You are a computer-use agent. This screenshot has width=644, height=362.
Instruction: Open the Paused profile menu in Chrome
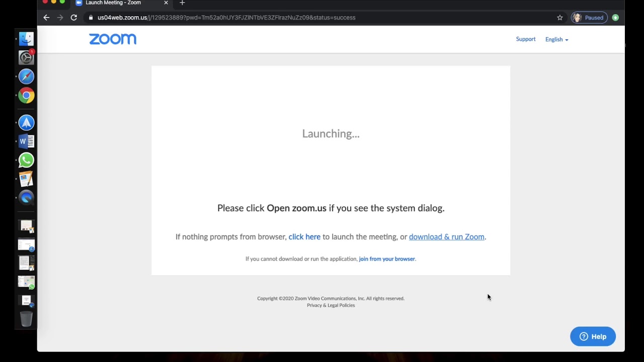589,18
